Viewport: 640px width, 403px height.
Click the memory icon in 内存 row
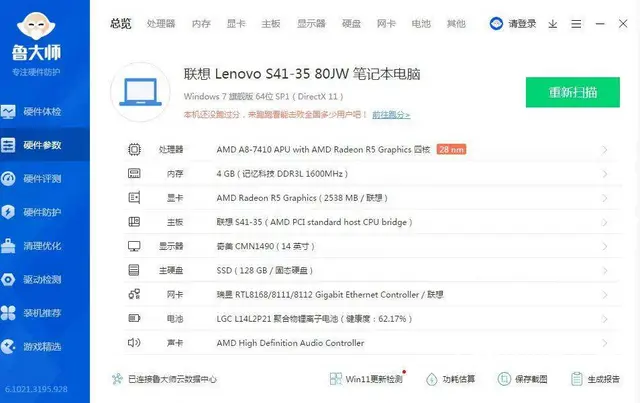134,174
